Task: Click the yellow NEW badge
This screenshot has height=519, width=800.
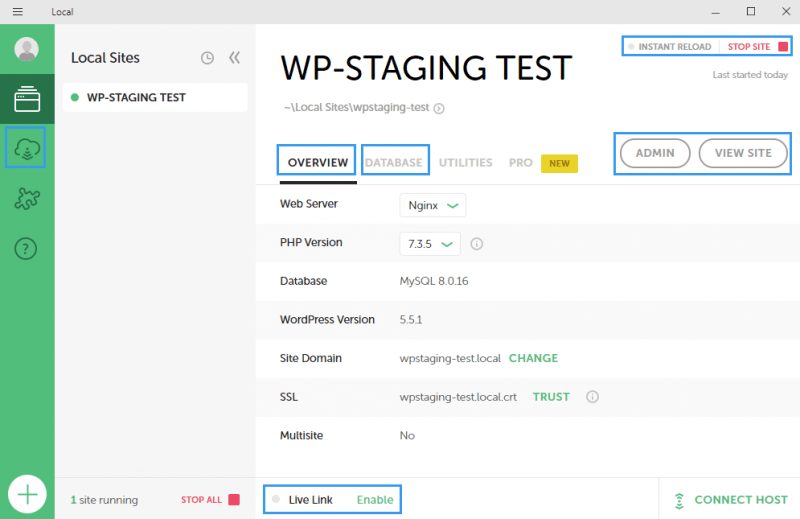Action: tap(559, 163)
